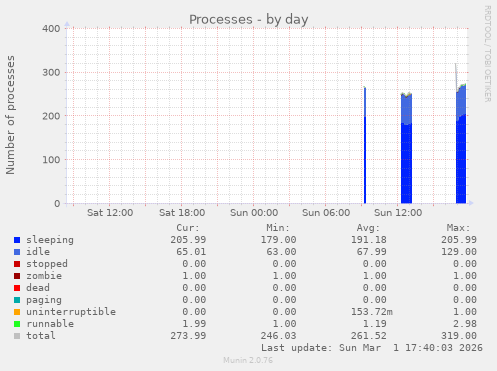Click uninterruptible average value 153.72m
The height and width of the screenshot is (371, 497).
372,312
